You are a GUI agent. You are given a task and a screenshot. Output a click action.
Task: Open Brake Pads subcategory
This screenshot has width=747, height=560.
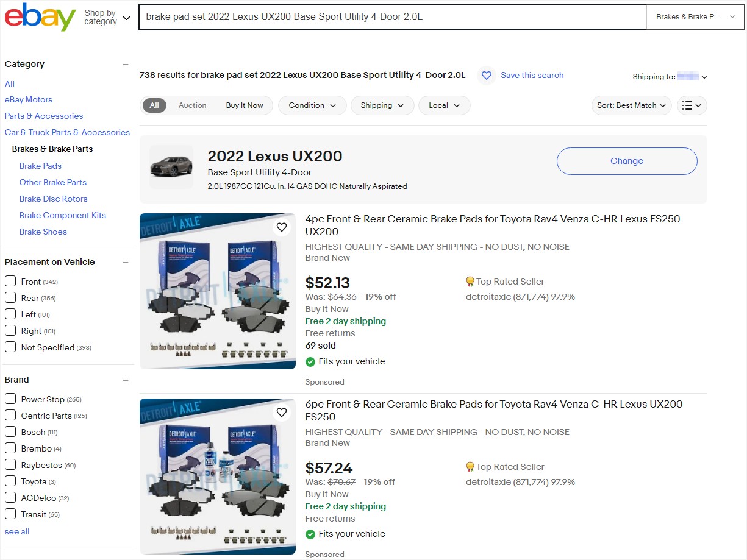tap(40, 166)
